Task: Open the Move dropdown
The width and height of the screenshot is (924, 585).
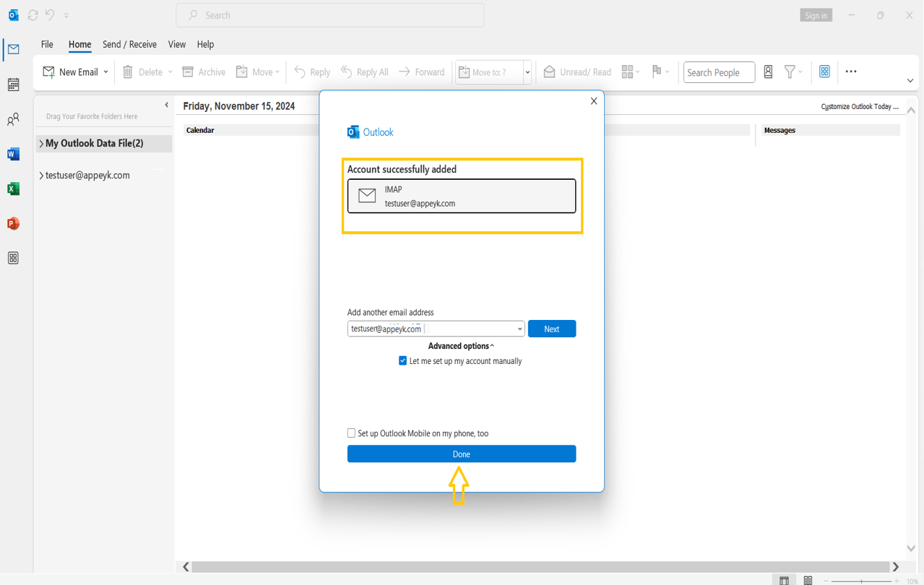Action: (x=258, y=72)
